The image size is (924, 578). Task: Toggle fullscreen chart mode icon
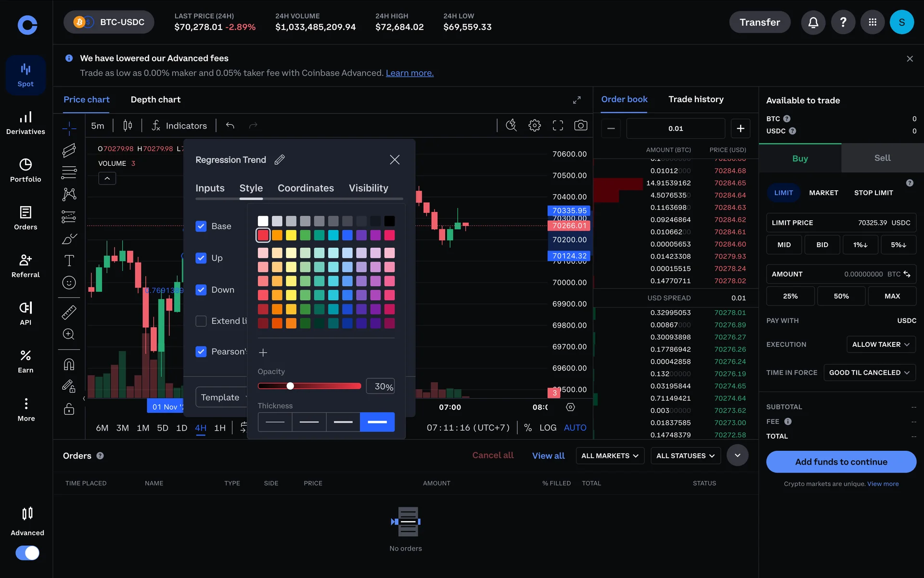click(557, 126)
